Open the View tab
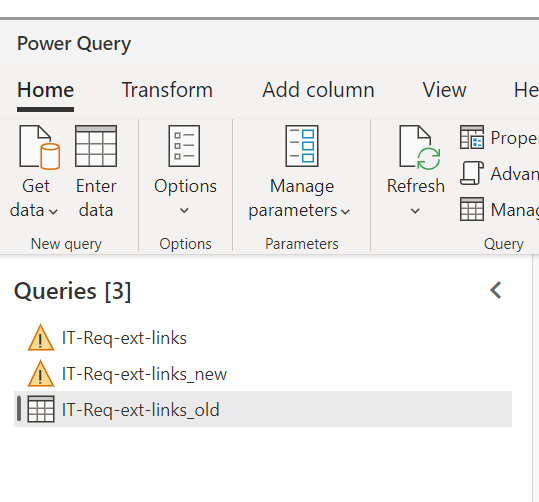Viewport: 539px width, 502px height. [x=444, y=90]
